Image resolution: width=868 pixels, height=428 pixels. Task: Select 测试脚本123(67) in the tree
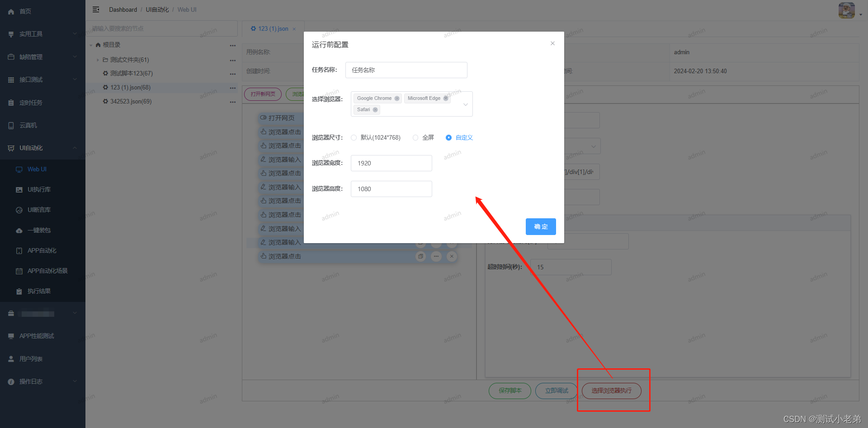click(x=131, y=73)
